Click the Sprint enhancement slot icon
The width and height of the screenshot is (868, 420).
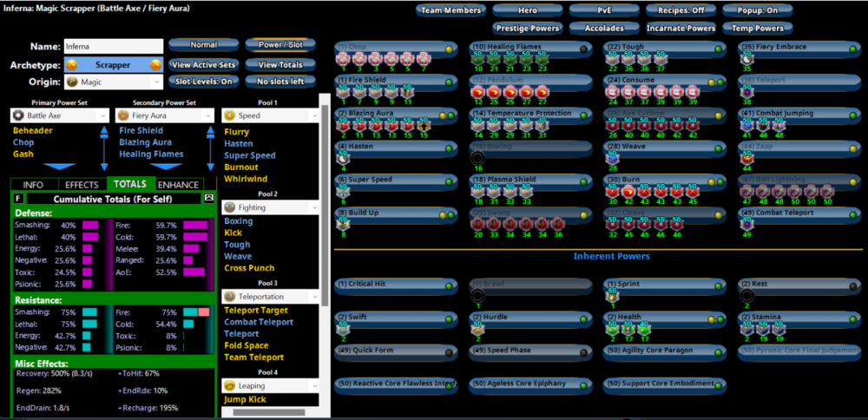point(613,296)
